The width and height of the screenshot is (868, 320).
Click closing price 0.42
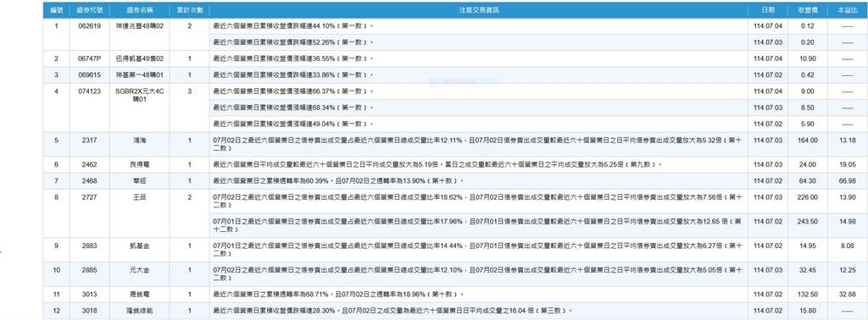click(807, 74)
